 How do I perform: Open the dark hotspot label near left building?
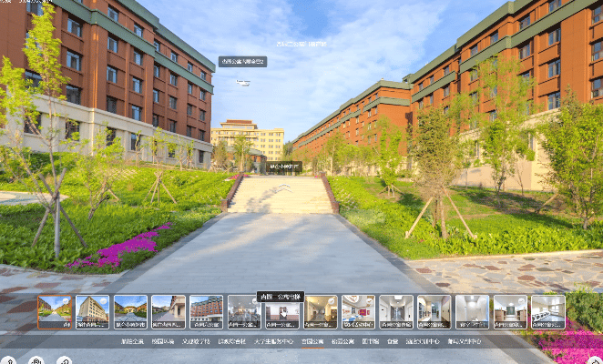pyautogui.click(x=242, y=62)
